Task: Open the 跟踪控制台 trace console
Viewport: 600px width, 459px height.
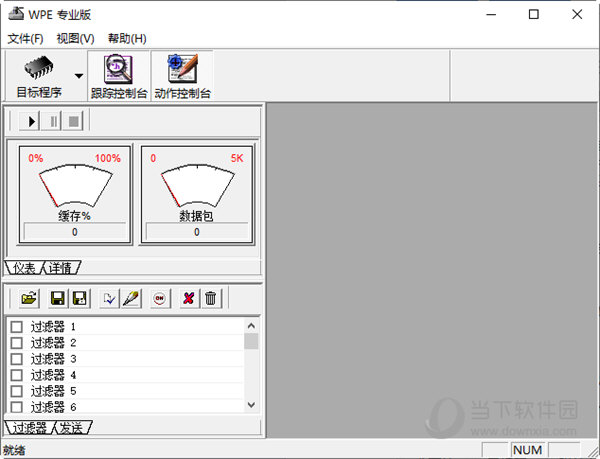Action: pos(118,75)
